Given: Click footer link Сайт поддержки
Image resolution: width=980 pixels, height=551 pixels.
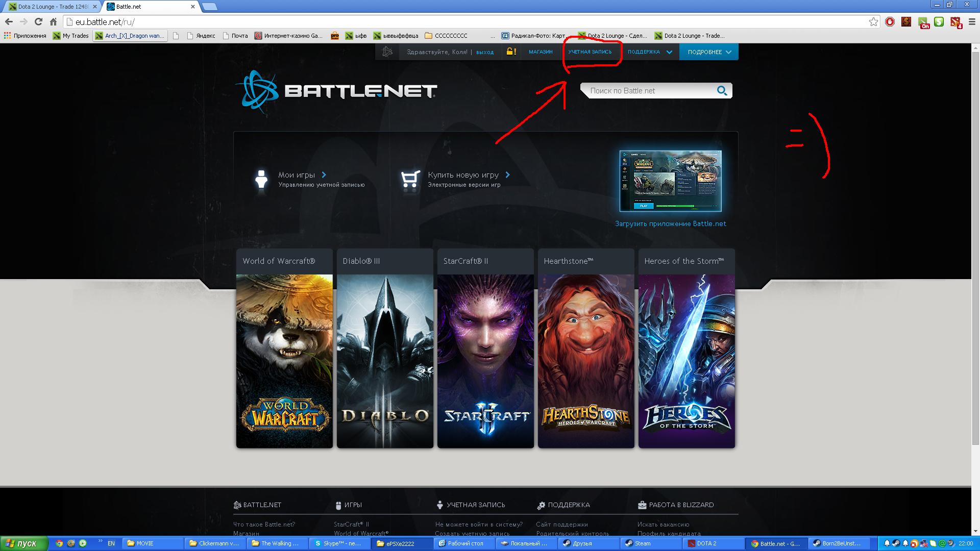Looking at the screenshot, I should click(562, 524).
